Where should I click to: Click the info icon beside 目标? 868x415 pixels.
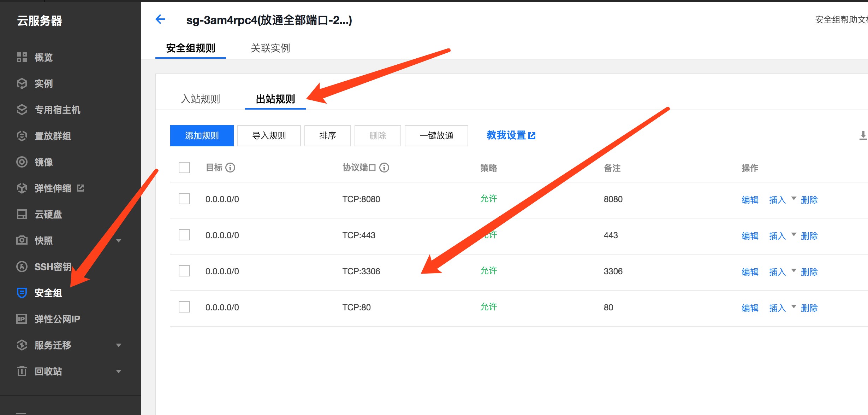[230, 168]
